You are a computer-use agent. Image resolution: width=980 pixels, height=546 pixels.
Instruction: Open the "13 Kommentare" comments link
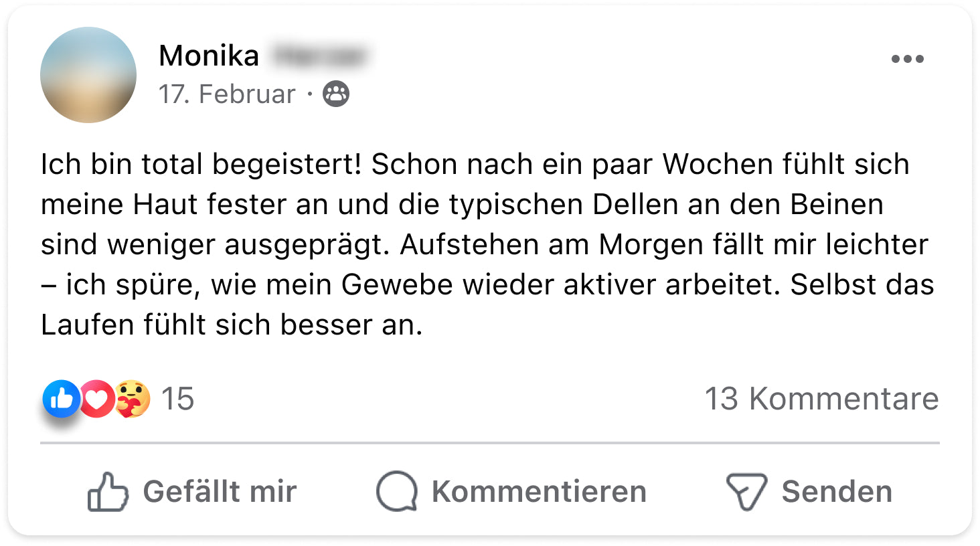(821, 399)
